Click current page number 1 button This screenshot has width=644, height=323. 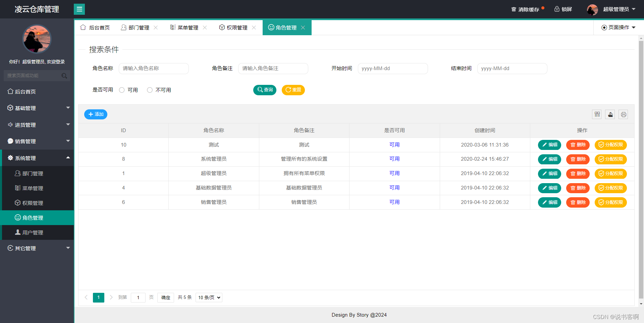coord(99,298)
